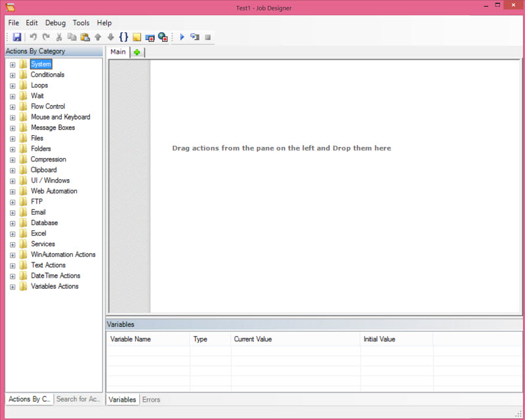Click the Loops folder icon
The image size is (525, 420).
click(23, 85)
